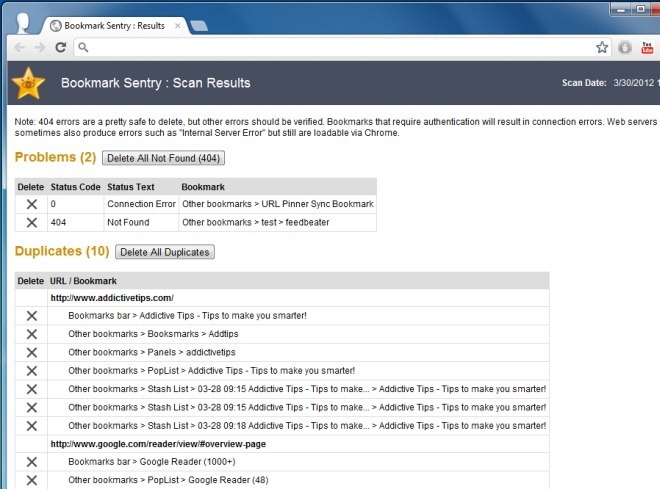This screenshot has height=489, width=660.
Task: Delete the PopList > Addictive Tips duplicate
Action: point(32,371)
